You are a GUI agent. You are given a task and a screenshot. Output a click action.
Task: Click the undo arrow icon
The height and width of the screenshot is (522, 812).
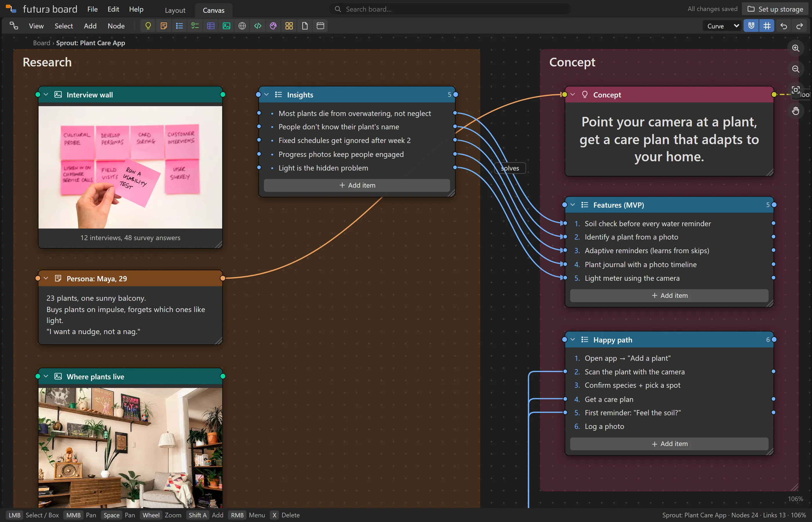(784, 26)
